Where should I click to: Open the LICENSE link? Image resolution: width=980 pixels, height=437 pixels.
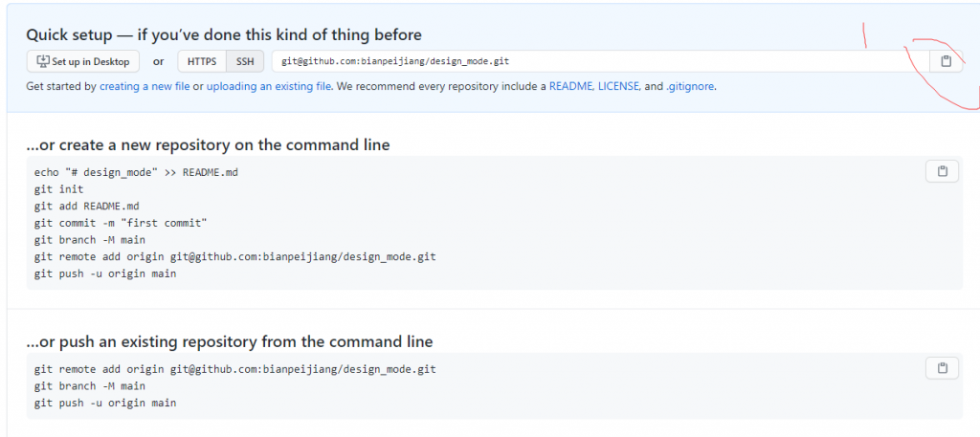[x=619, y=87]
